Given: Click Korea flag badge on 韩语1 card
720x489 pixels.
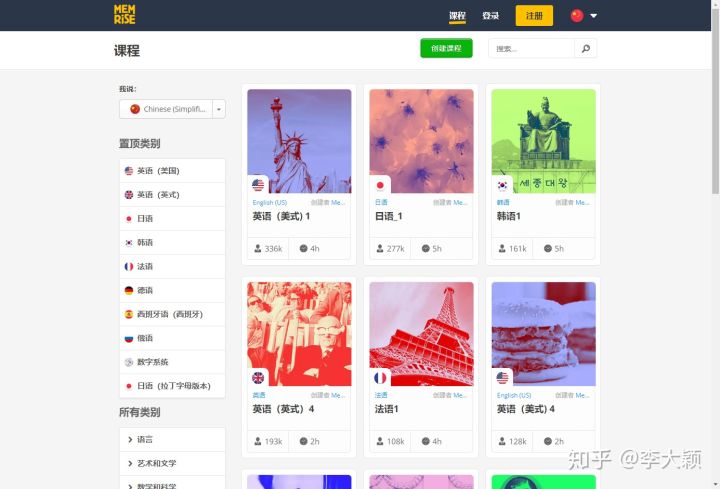Looking at the screenshot, I should pos(502,185).
